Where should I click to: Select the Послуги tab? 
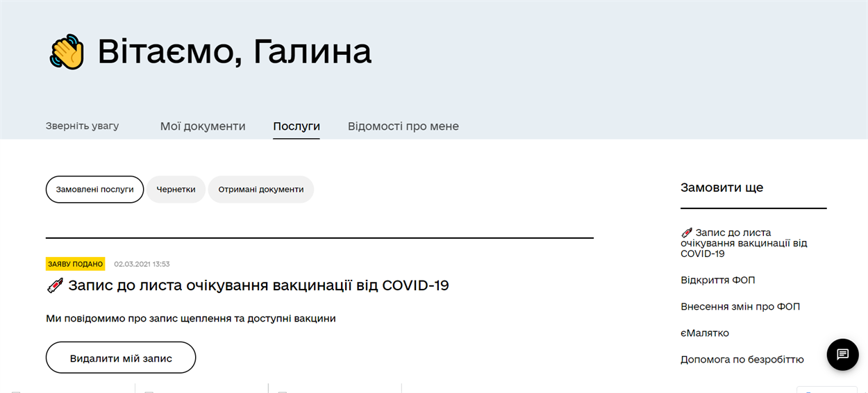point(297,126)
